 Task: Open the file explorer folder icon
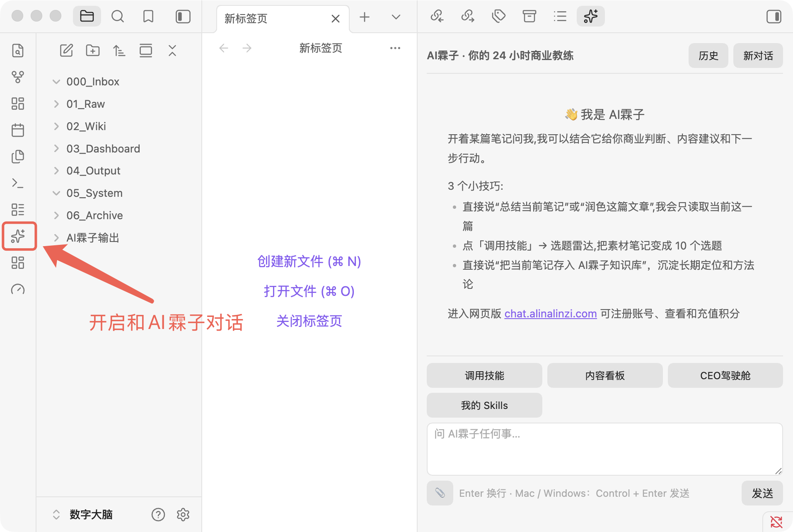(x=87, y=17)
